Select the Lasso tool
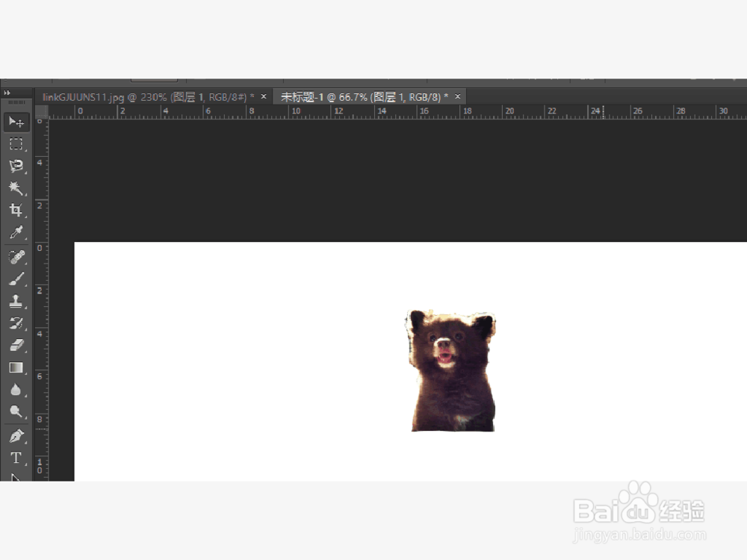This screenshot has width=747, height=560. coord(16,166)
